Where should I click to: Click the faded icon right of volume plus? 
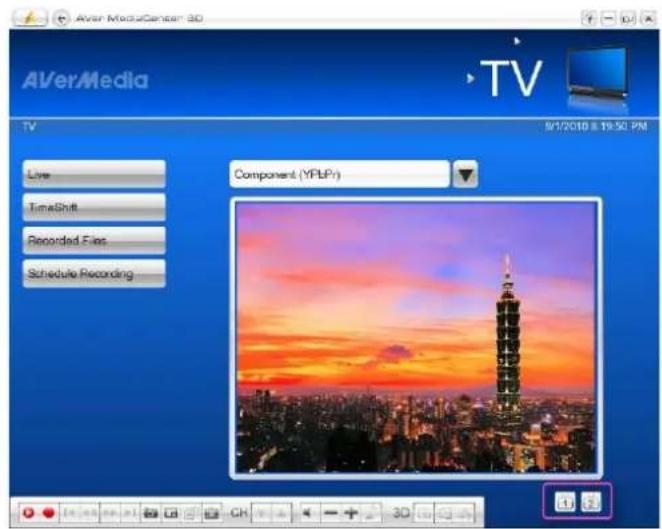(x=372, y=513)
